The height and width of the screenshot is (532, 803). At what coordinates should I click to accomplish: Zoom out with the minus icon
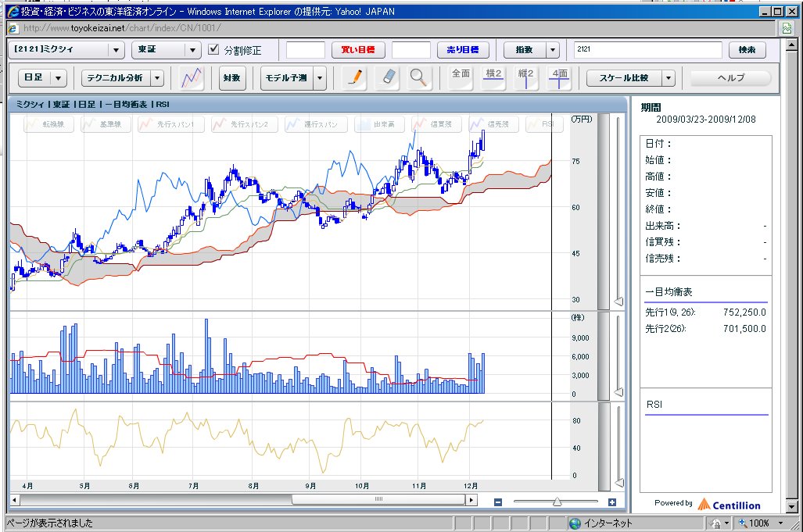[498, 502]
